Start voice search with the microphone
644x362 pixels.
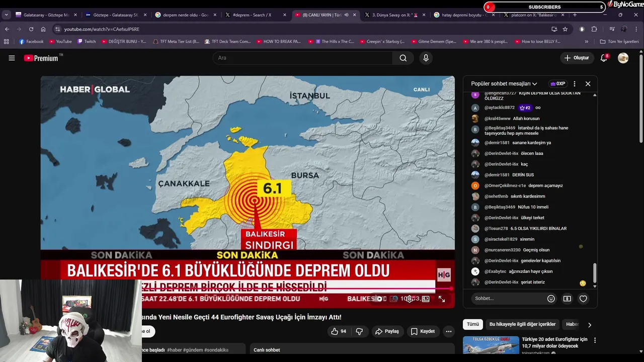pyautogui.click(x=426, y=58)
